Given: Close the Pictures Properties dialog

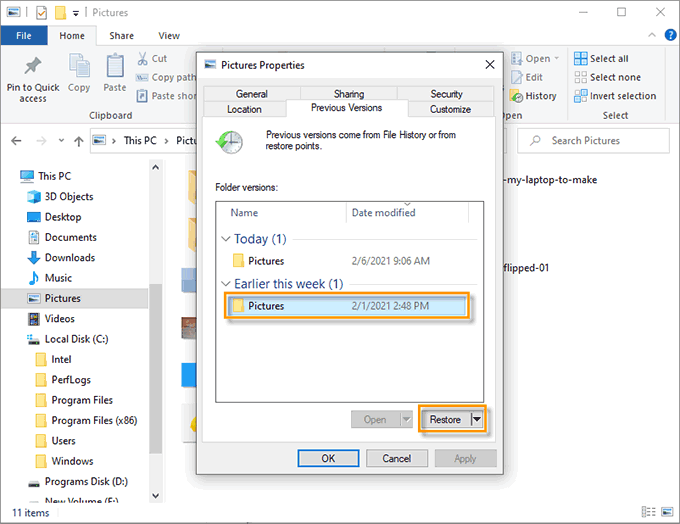Looking at the screenshot, I should [x=490, y=65].
